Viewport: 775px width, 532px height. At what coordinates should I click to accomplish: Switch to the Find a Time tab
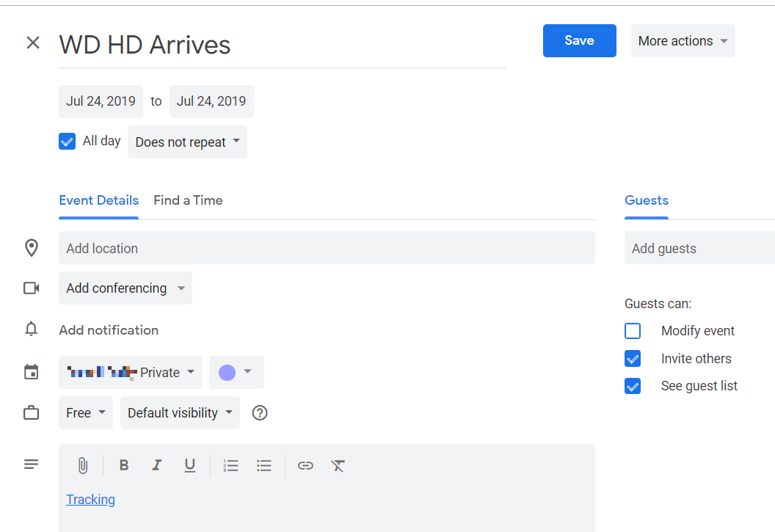[188, 200]
